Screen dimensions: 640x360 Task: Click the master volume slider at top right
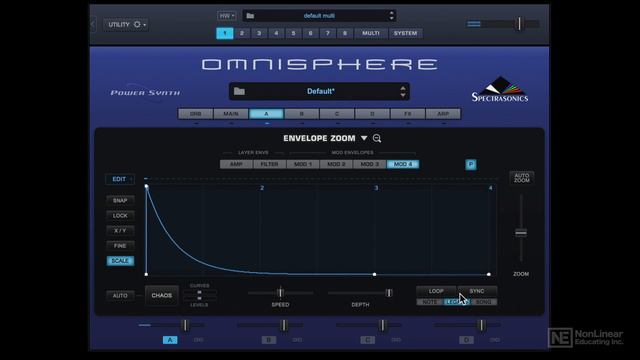click(x=519, y=24)
